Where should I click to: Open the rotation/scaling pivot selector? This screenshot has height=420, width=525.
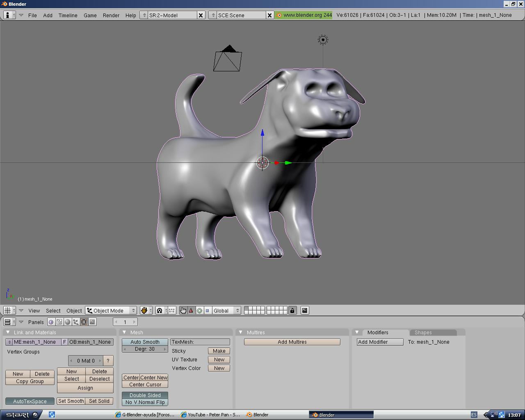pos(162,310)
